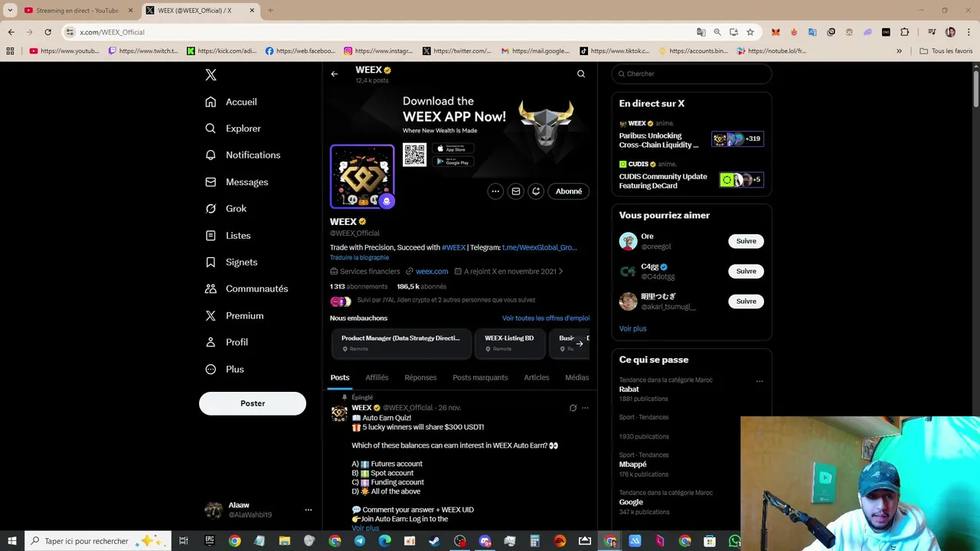Click the #WEEX hashtag link
Viewport: 980px width, 551px height.
pyautogui.click(x=453, y=247)
